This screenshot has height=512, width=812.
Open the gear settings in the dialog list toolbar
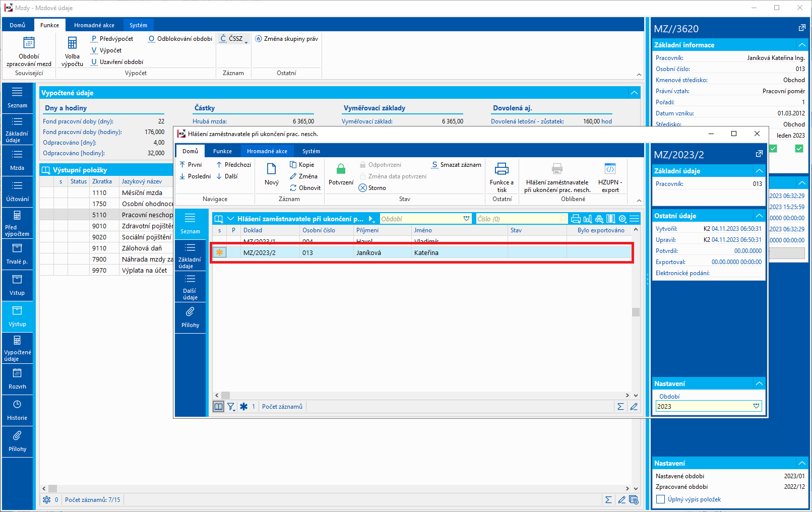click(x=622, y=219)
